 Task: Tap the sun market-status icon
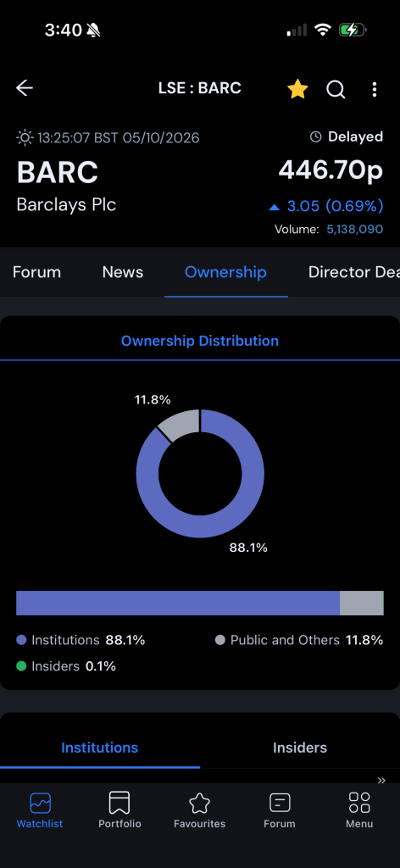coord(25,137)
